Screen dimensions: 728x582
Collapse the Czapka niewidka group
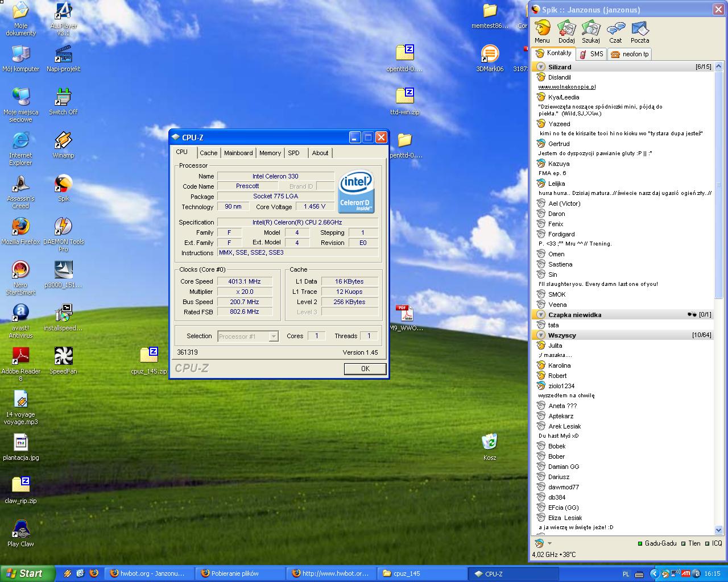(541, 315)
